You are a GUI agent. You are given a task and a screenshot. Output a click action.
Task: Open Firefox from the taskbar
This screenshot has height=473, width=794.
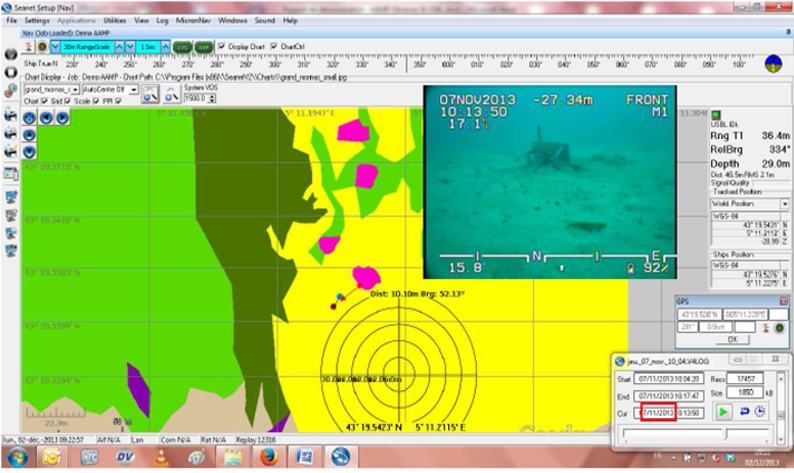pyautogui.click(x=269, y=458)
